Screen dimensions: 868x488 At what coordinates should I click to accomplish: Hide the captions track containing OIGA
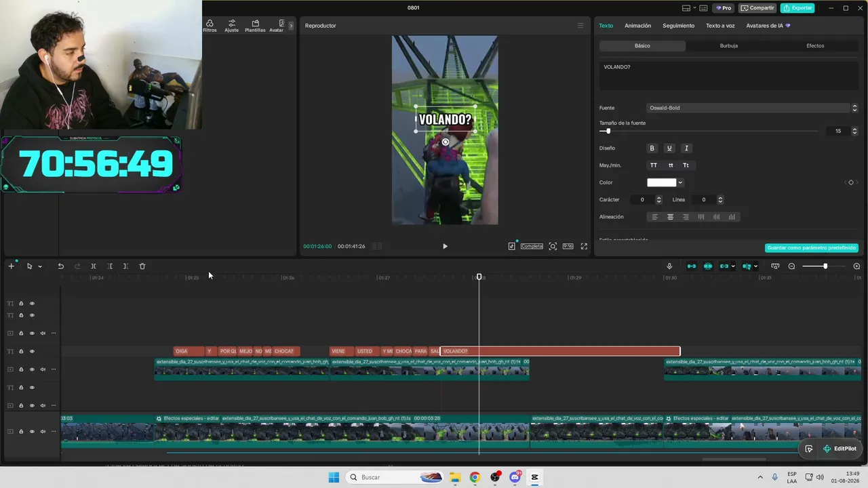[x=32, y=351]
